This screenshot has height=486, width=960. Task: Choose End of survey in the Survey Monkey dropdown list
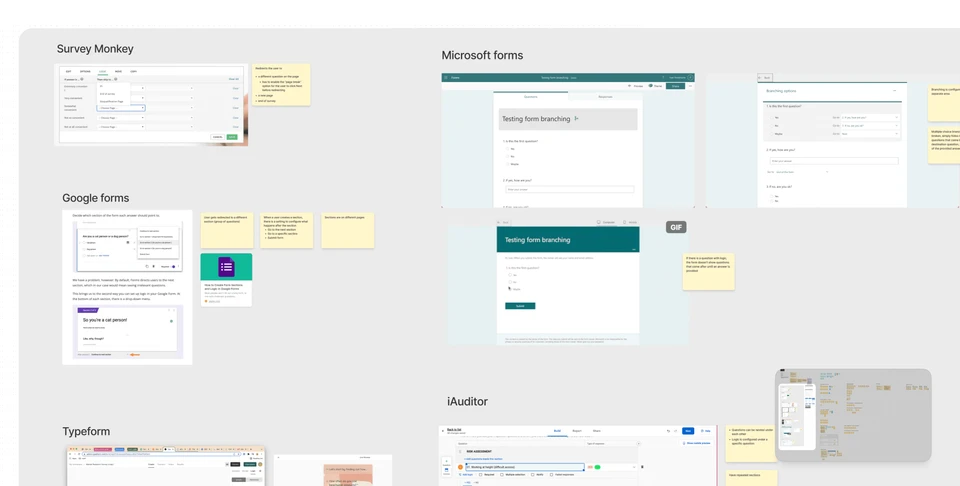(107, 94)
